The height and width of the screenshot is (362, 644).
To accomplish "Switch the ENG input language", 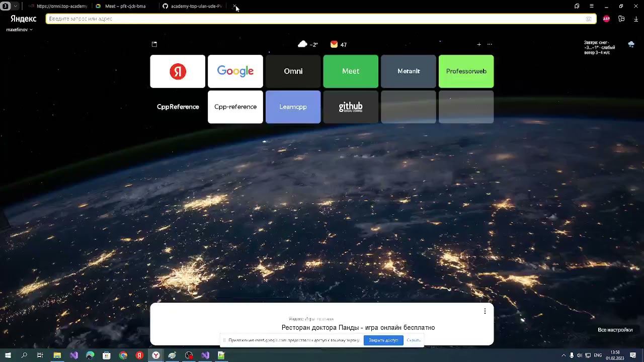I will click(598, 355).
